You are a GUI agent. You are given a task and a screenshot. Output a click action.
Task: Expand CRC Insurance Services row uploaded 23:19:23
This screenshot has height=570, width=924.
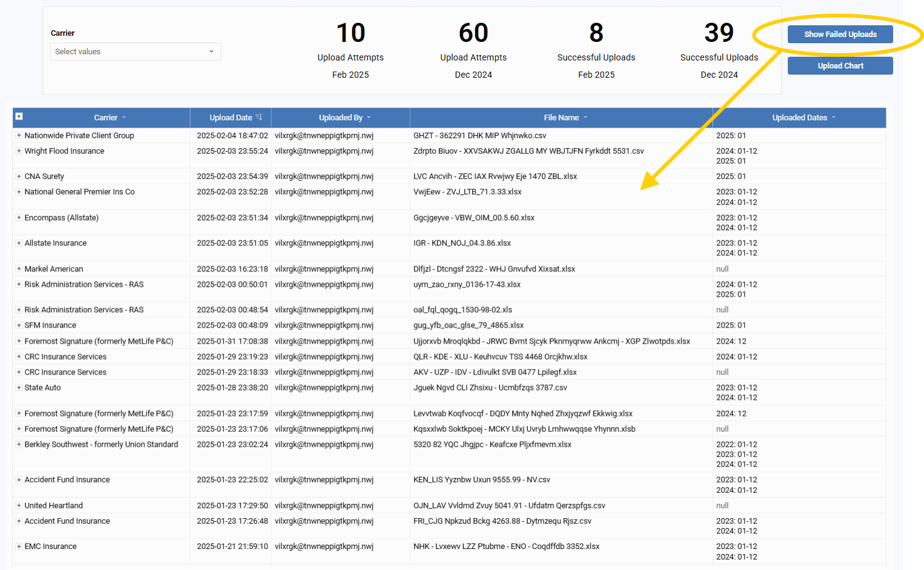click(x=19, y=357)
